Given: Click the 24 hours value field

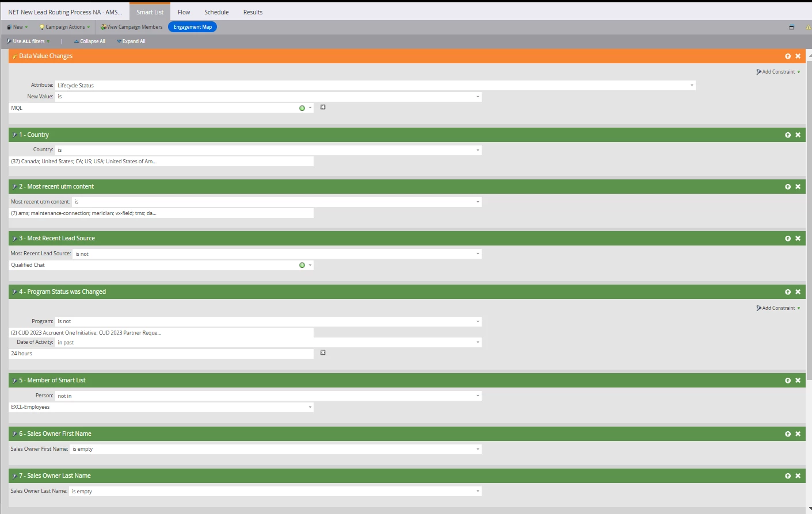Looking at the screenshot, I should coord(161,354).
